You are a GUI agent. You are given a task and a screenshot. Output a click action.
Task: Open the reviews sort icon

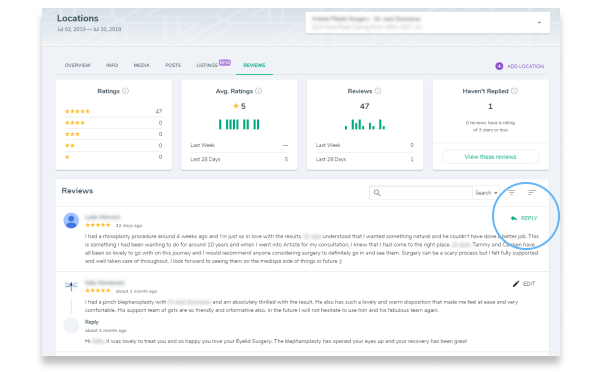pos(532,192)
